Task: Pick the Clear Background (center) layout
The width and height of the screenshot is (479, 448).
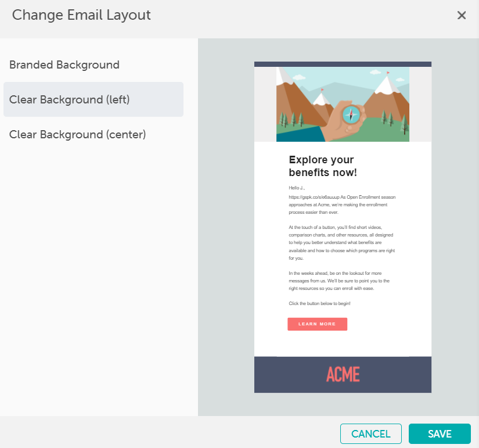Action: coord(77,134)
